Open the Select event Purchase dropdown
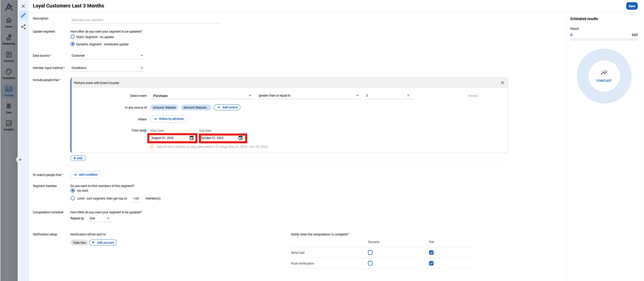Screen dimensions: 644x281 202,96
